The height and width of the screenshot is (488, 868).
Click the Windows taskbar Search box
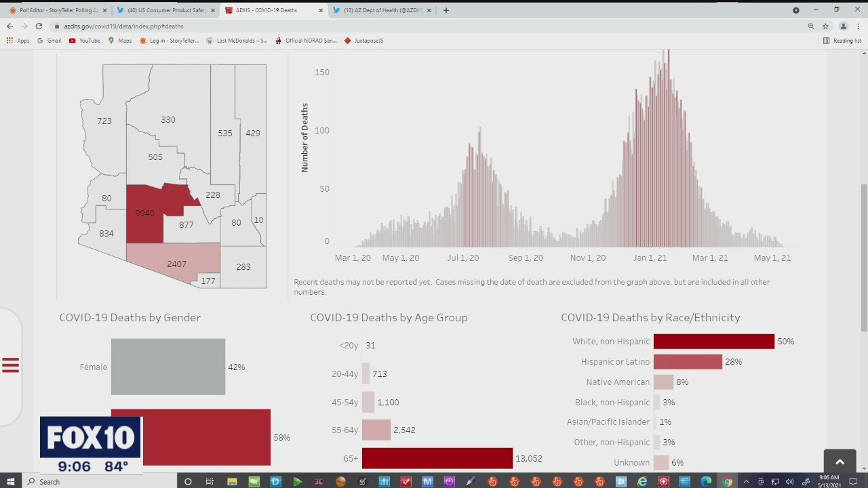pos(98,481)
